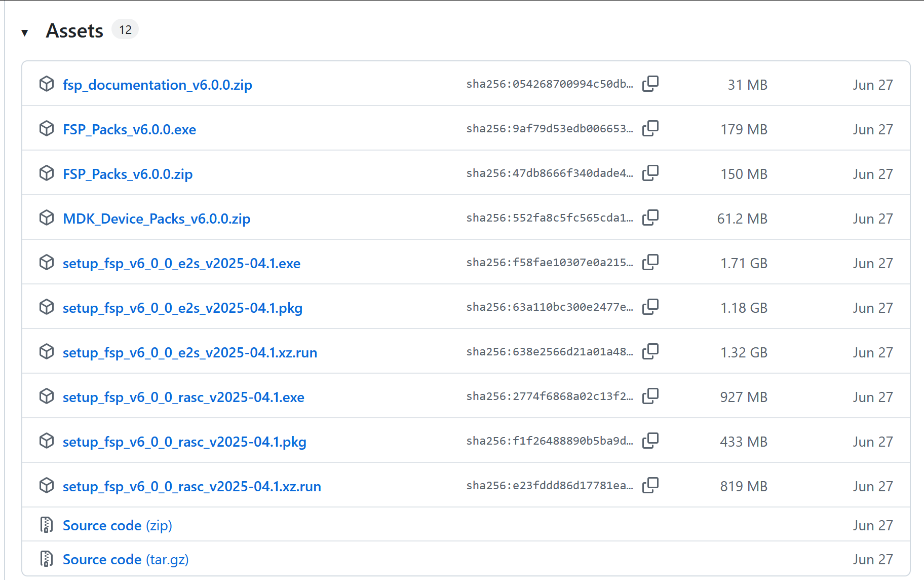Copy sha256 for MDK_Device_Packs_v6.0.0.zip
Image resolution: width=924 pixels, height=580 pixels.
650,217
